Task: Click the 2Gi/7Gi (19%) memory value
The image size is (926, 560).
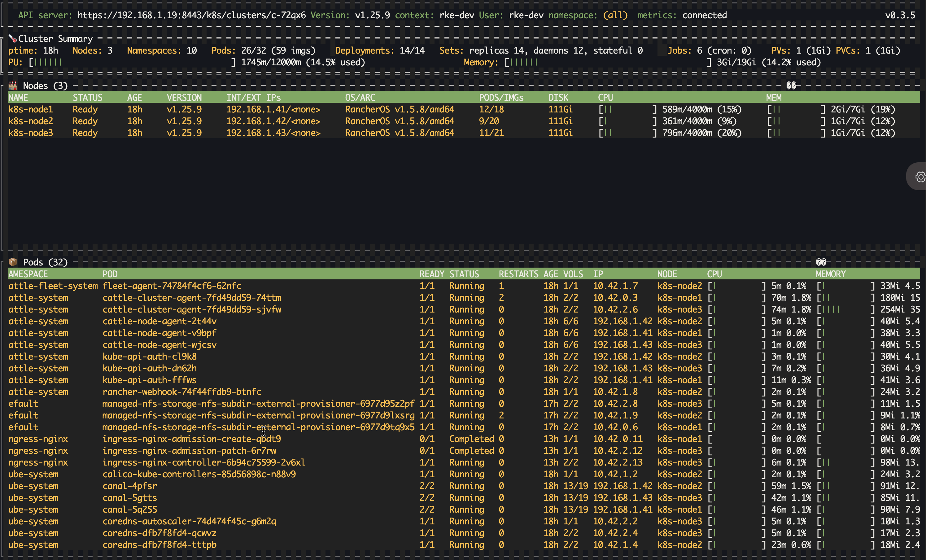Action: tap(863, 109)
